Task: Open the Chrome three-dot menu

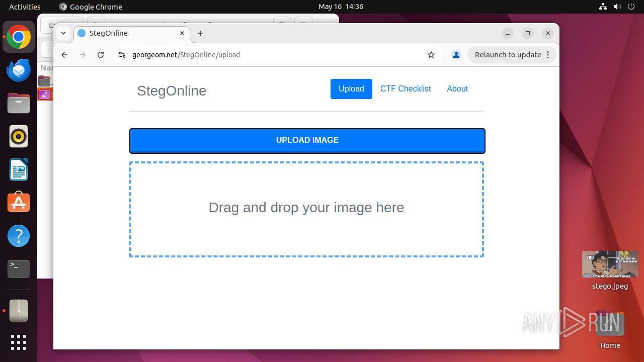Action: tap(548, 55)
